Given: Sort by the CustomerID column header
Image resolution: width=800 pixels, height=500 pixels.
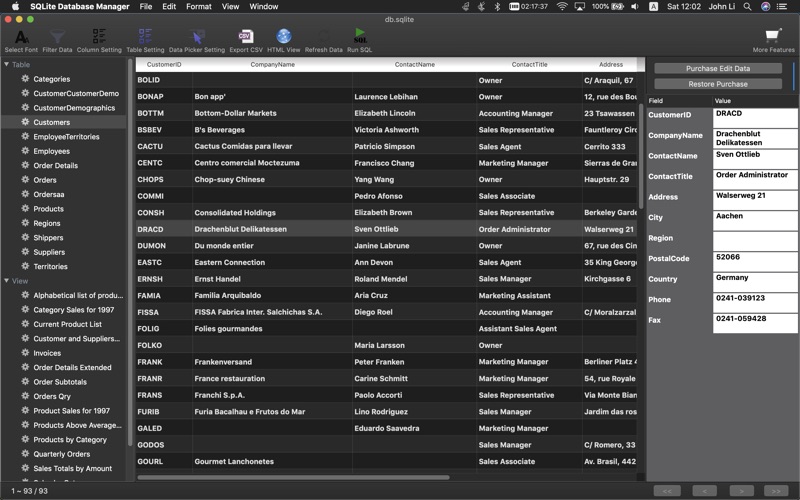Looking at the screenshot, I should click(x=164, y=64).
